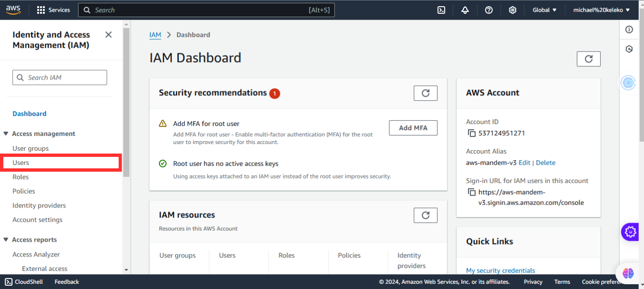
Task: Click the search magnifier in Search IAM box
Action: click(x=20, y=78)
